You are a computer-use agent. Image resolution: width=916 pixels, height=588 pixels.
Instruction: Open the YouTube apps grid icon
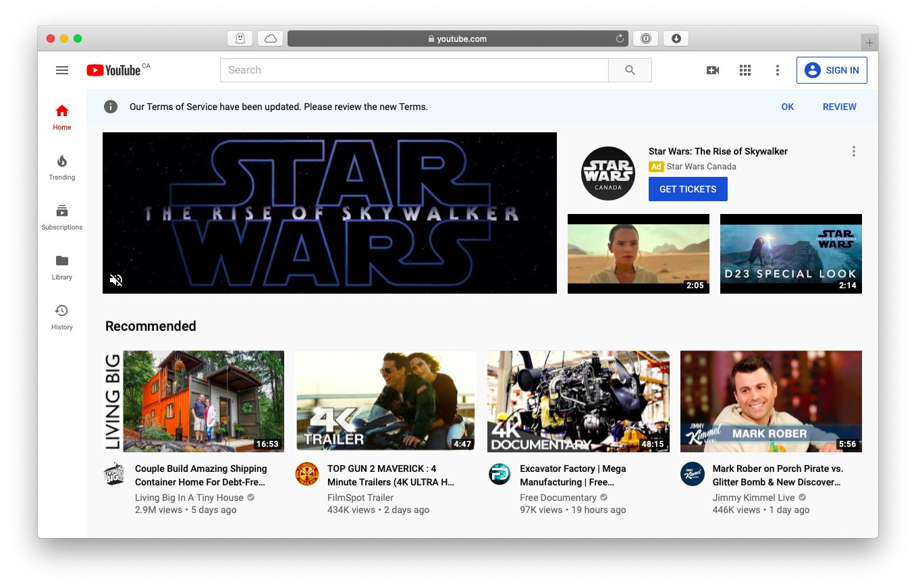click(x=745, y=70)
